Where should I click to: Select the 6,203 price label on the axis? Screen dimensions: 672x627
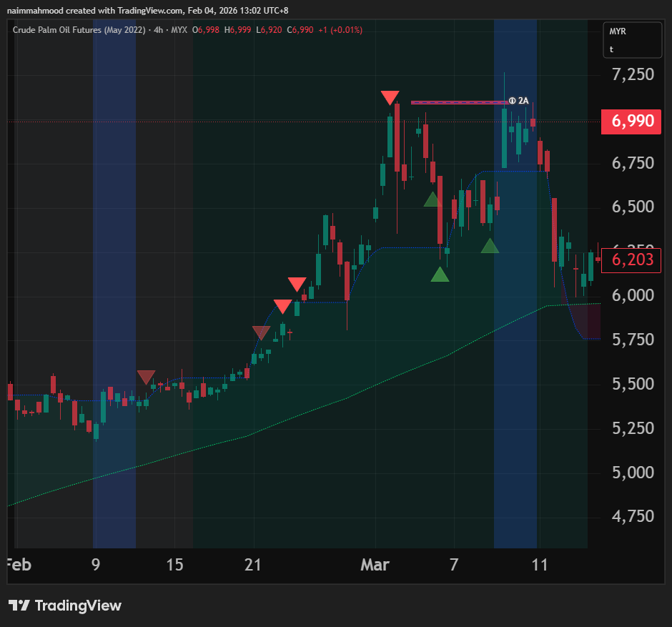point(631,260)
